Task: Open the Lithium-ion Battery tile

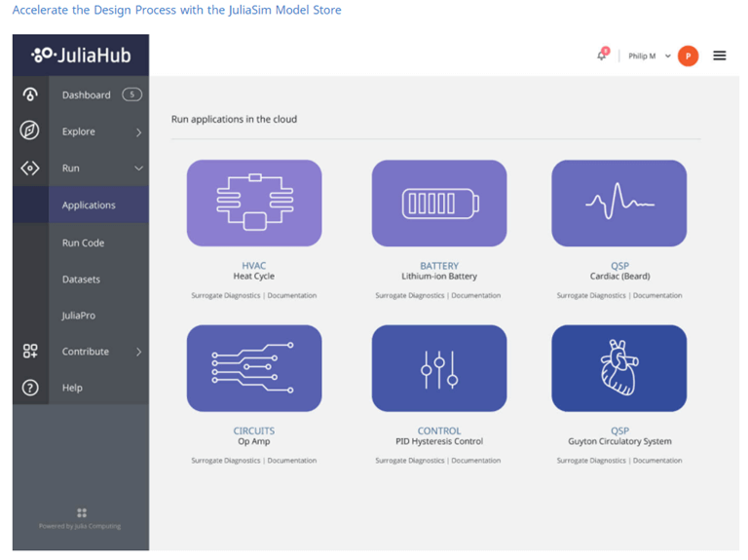Action: click(439, 204)
